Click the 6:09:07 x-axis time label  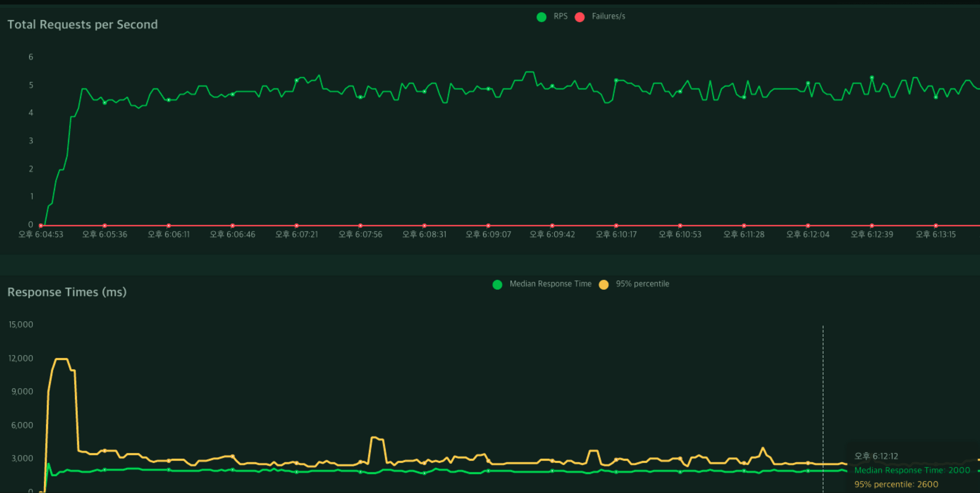click(488, 235)
